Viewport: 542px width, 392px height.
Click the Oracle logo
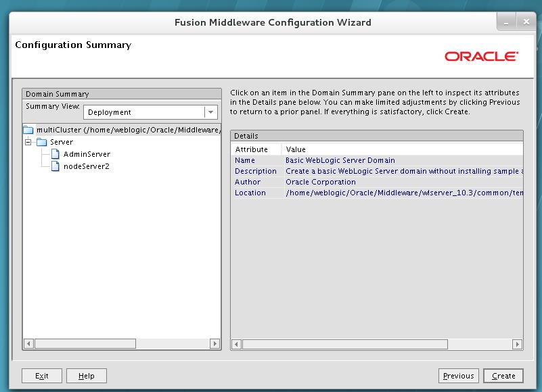482,56
